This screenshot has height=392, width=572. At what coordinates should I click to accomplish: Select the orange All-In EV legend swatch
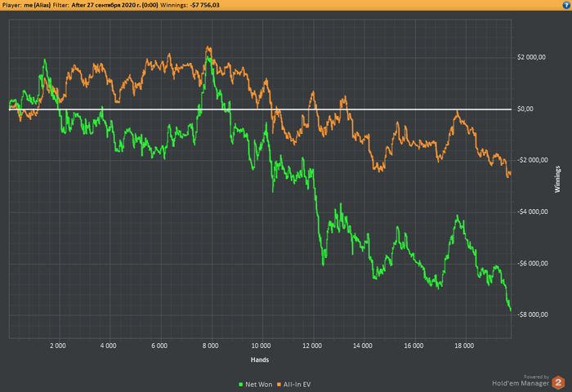click(279, 385)
